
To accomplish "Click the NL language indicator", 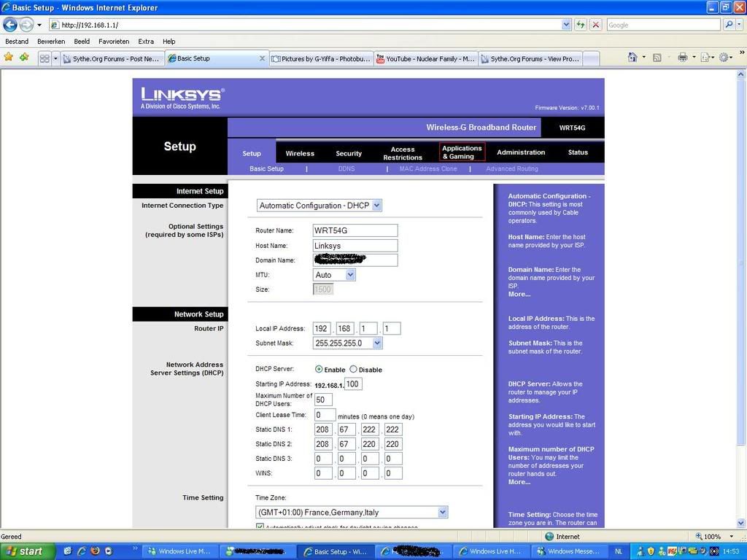I will (x=619, y=551).
